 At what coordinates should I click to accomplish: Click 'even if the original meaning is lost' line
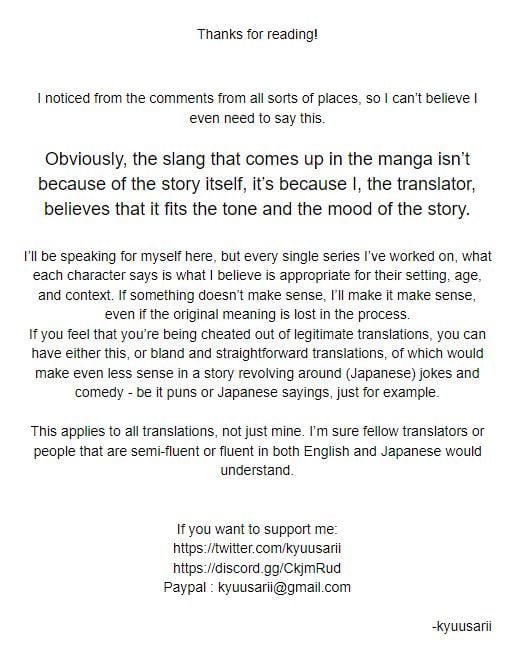pos(257,314)
